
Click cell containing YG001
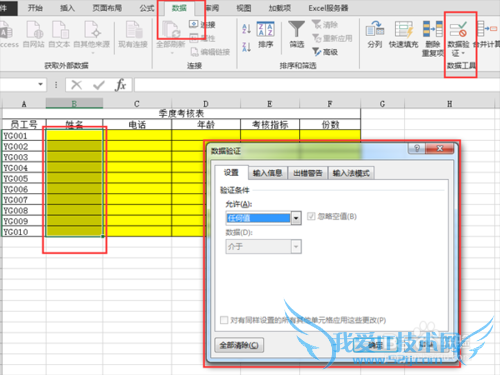pyautogui.click(x=24, y=136)
